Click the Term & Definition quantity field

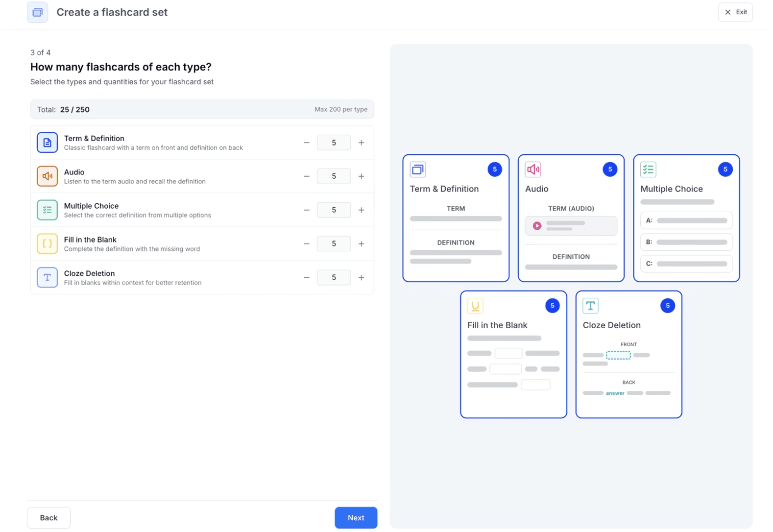pos(334,143)
